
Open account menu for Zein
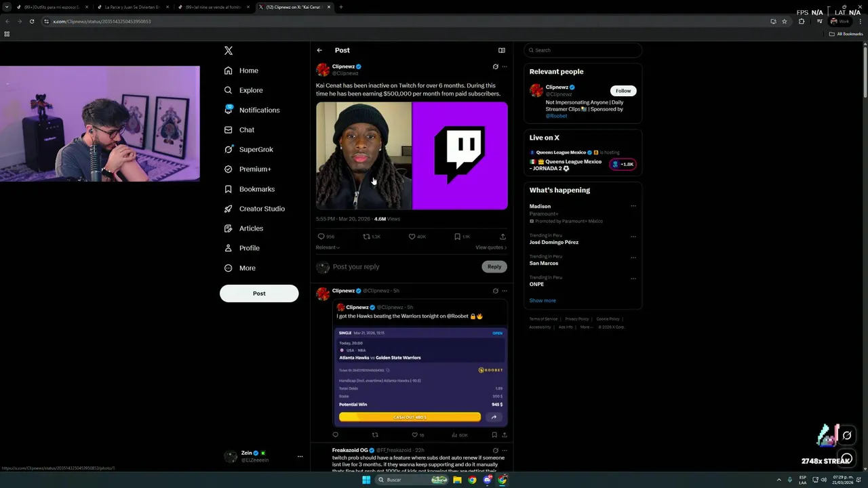(x=300, y=457)
